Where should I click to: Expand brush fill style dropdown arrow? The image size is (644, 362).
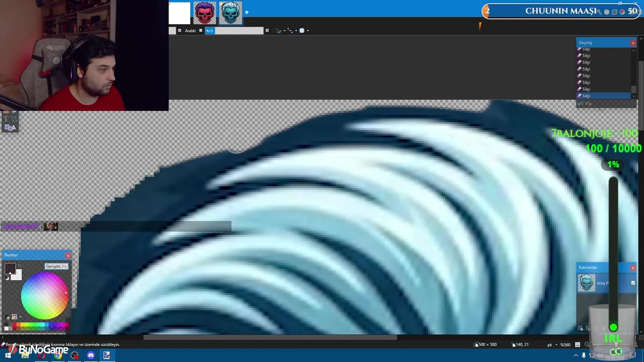tap(284, 31)
